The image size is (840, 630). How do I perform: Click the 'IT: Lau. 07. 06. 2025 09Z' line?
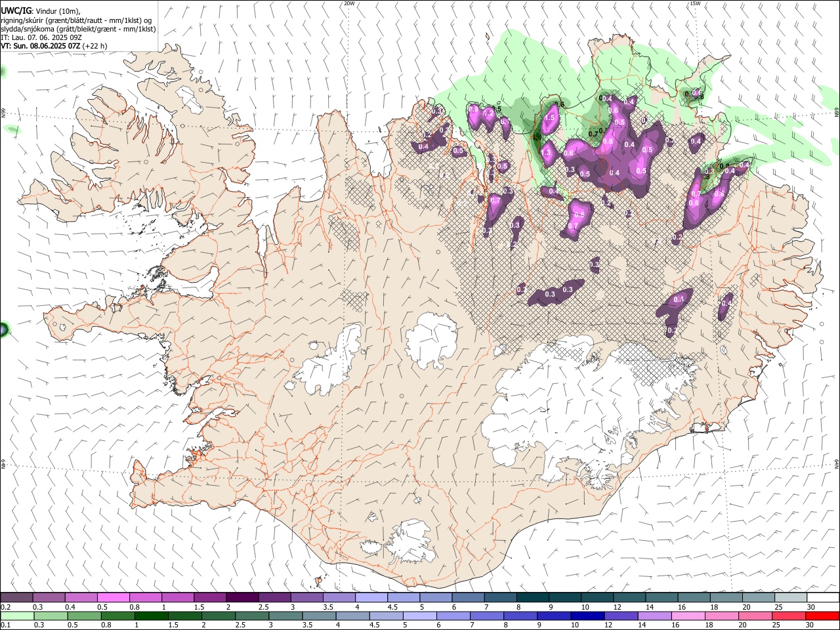tap(41, 37)
